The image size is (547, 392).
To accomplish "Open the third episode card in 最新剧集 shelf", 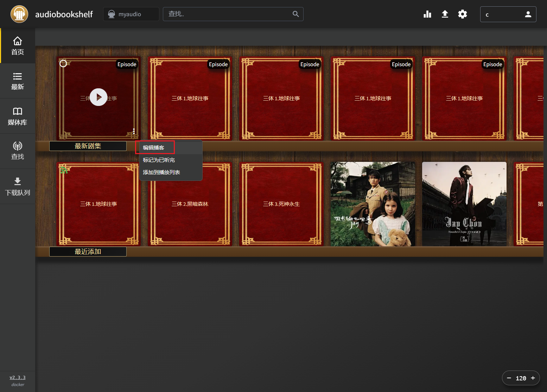I will click(281, 99).
